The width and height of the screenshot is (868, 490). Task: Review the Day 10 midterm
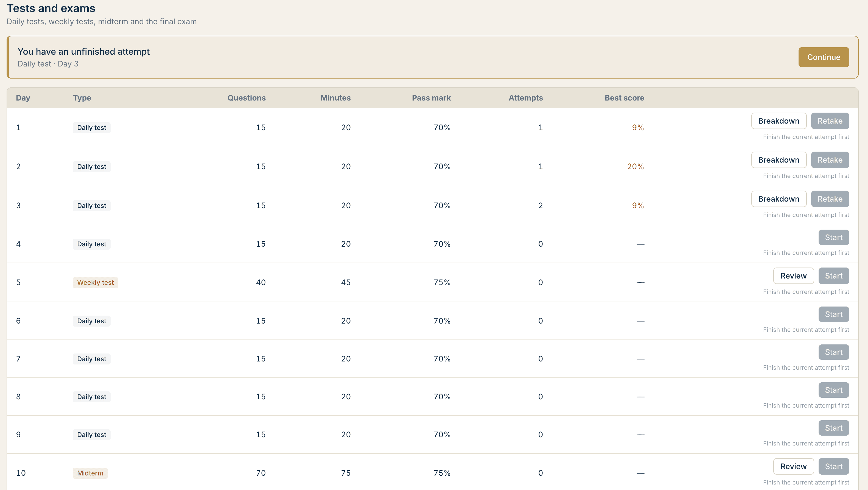point(794,466)
